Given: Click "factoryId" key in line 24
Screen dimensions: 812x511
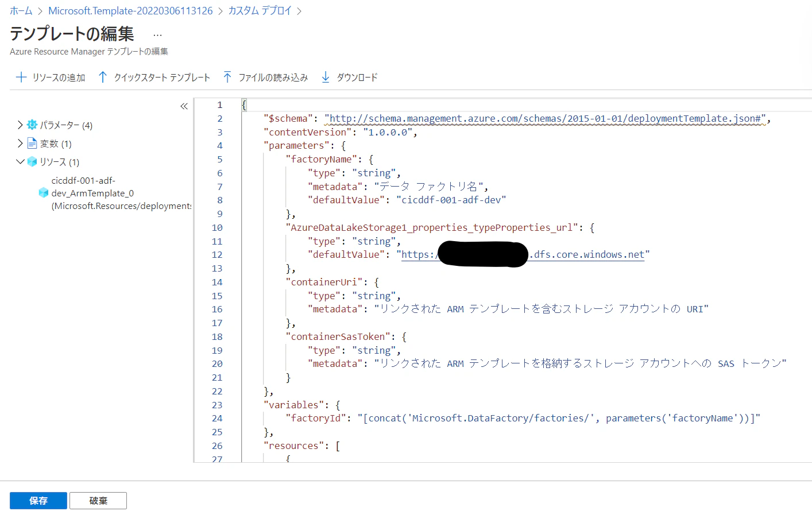Looking at the screenshot, I should coord(316,418).
